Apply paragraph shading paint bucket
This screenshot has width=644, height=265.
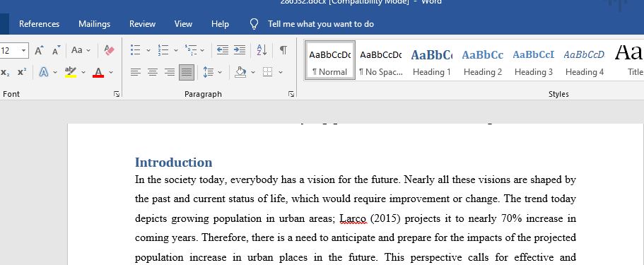click(240, 73)
